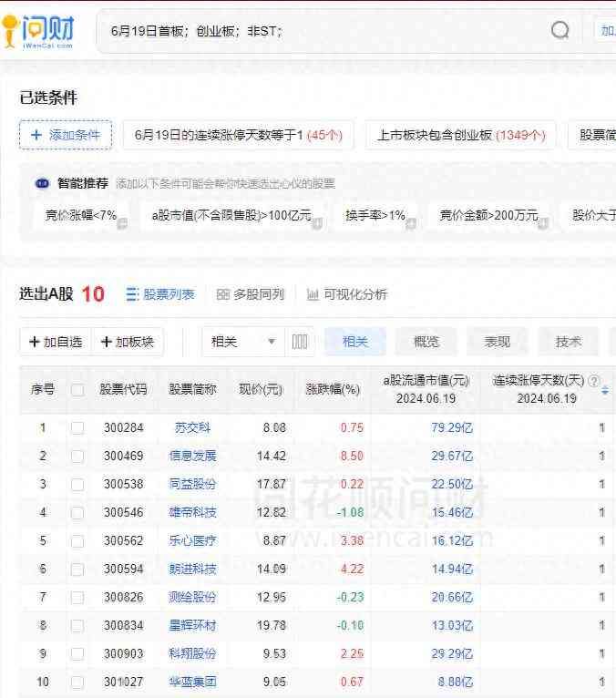This screenshot has height=698, width=616.
Task: Click the search magnifier icon
Action: (560, 30)
